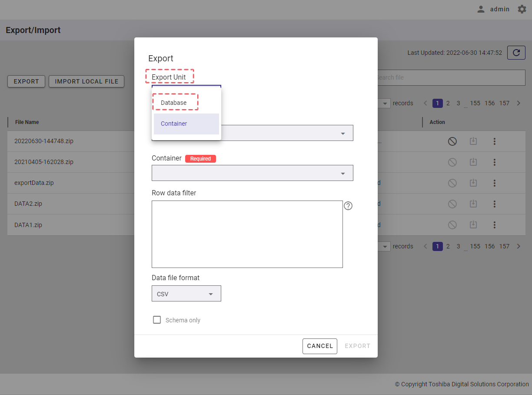Click the CANCEL button in dialog
This screenshot has width=532, height=395.
click(x=319, y=346)
